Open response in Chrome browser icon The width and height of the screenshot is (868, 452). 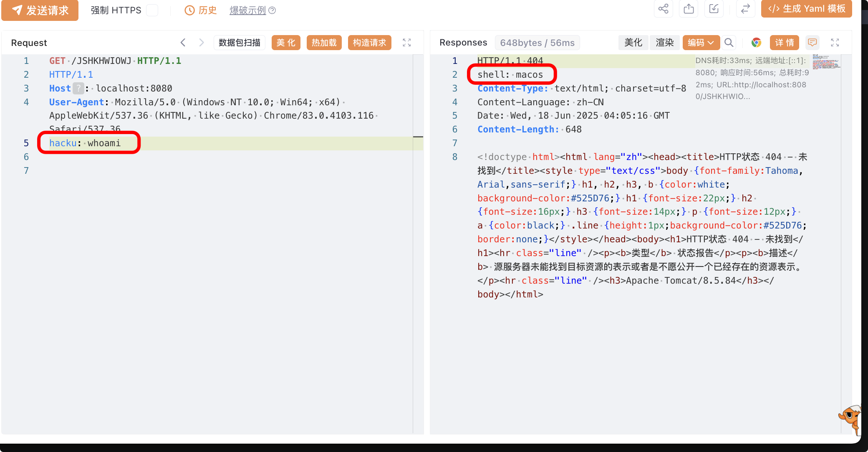[756, 43]
